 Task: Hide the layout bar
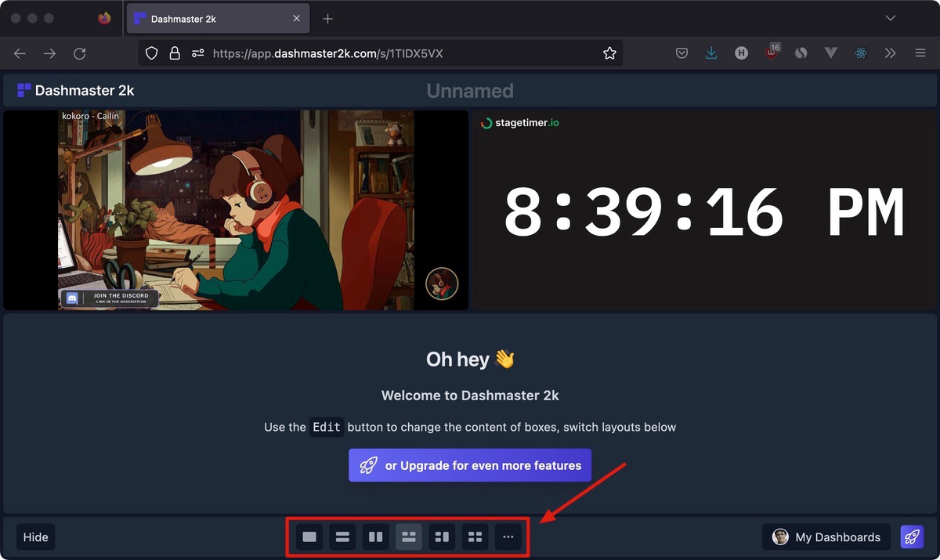coord(35,537)
